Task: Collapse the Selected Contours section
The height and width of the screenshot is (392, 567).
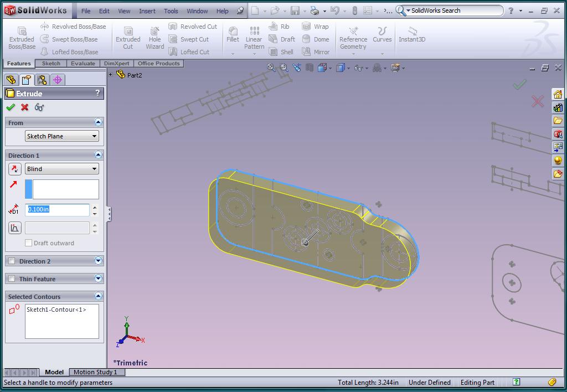Action: click(x=98, y=296)
